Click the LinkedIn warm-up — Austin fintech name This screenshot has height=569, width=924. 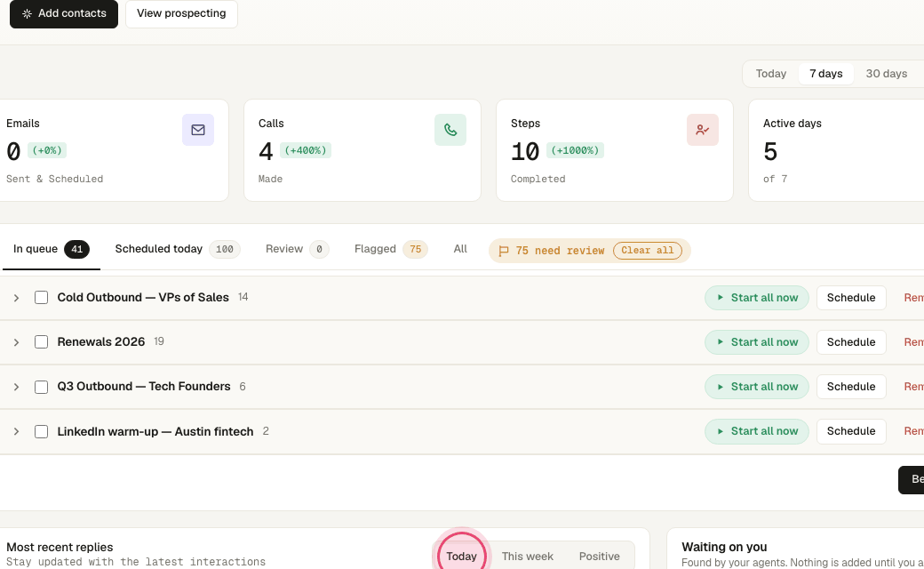(x=155, y=431)
